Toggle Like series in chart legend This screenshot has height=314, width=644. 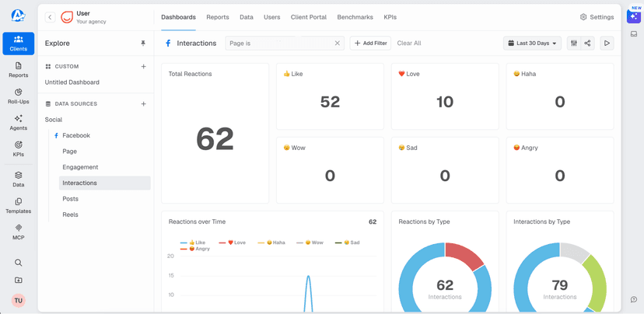193,242
